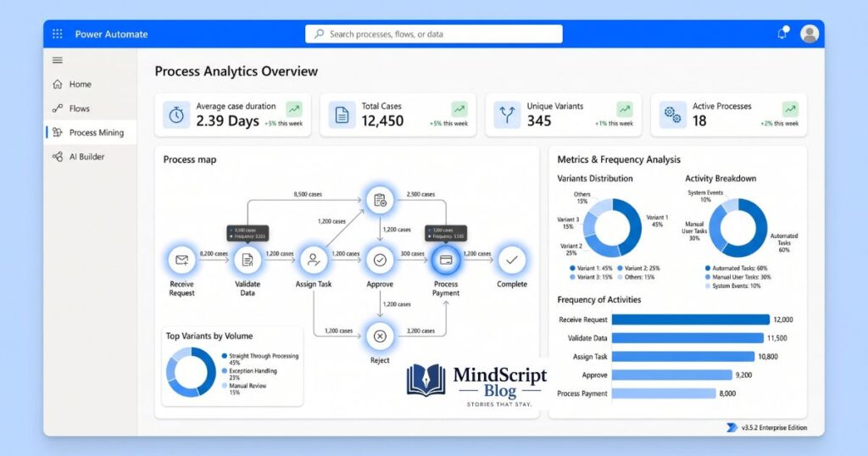The image size is (868, 456).
Task: Click the 8,200 cases edge label
Action: pos(214,253)
